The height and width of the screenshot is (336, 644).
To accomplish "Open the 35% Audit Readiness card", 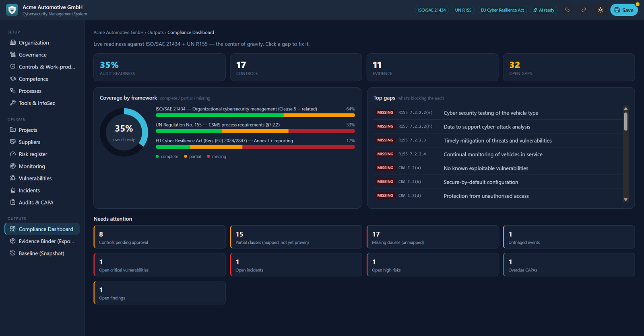I will click(x=159, y=67).
